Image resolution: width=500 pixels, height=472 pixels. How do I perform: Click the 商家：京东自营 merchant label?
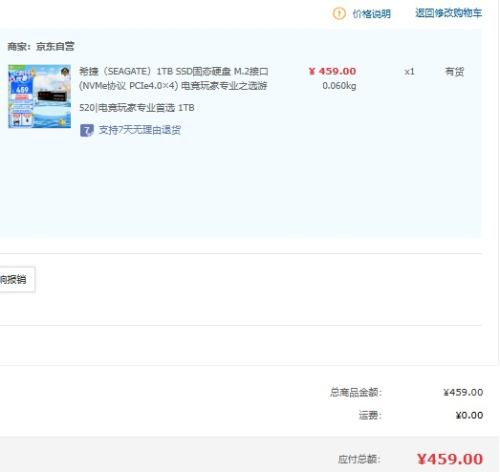click(x=41, y=47)
